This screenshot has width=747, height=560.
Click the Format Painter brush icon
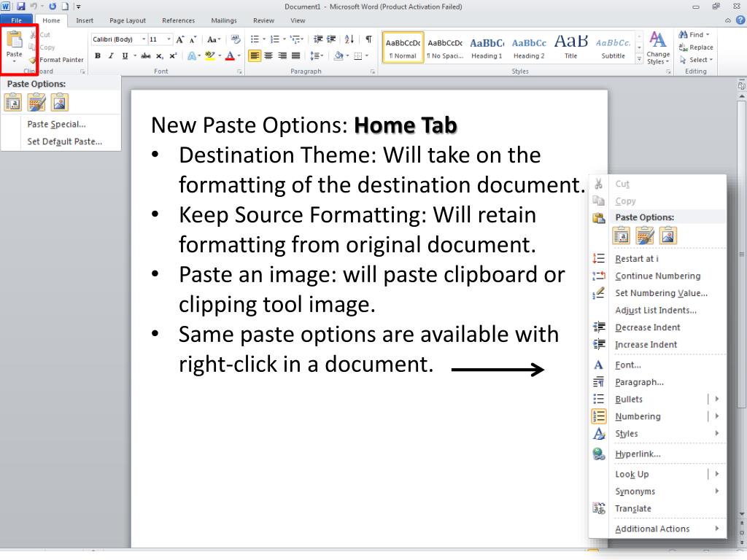(x=33, y=60)
